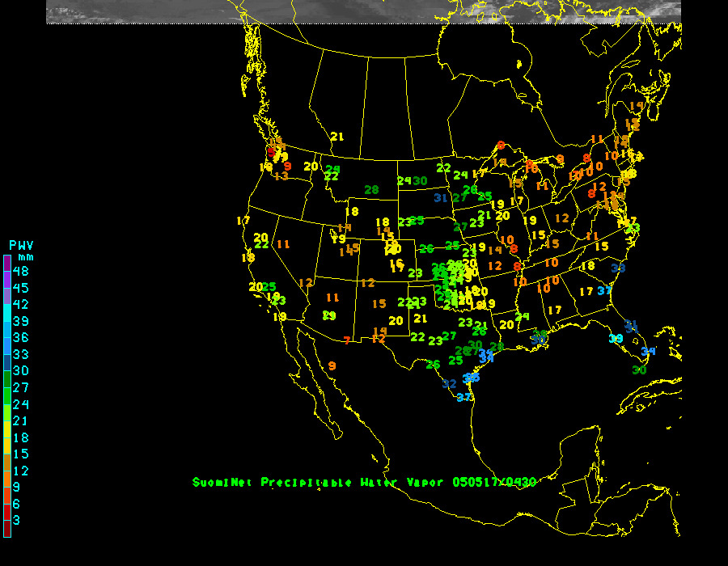This screenshot has height=566, width=728.
Task: Select the green 28 reading in Montana
Action: [371, 190]
